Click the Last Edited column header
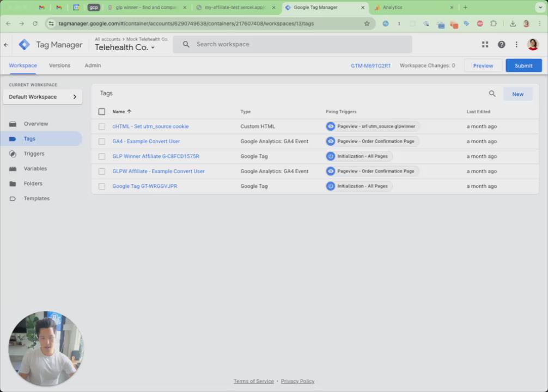 [x=478, y=112]
